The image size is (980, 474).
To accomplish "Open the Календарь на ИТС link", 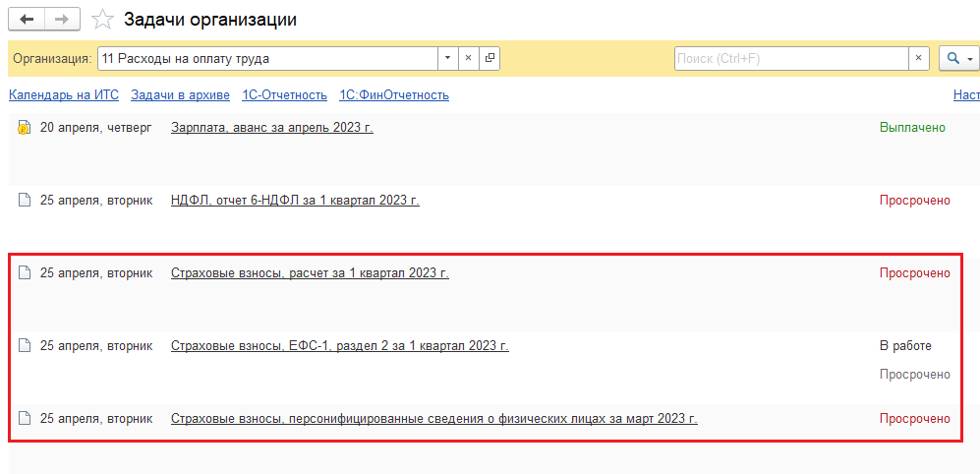I will [x=64, y=95].
